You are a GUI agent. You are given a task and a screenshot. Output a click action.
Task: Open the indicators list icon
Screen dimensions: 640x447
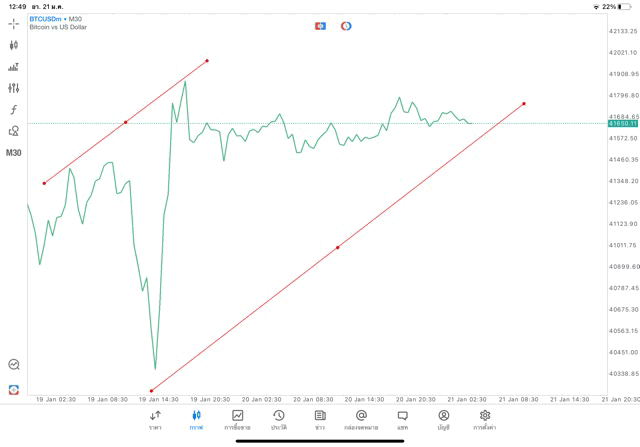14,67
